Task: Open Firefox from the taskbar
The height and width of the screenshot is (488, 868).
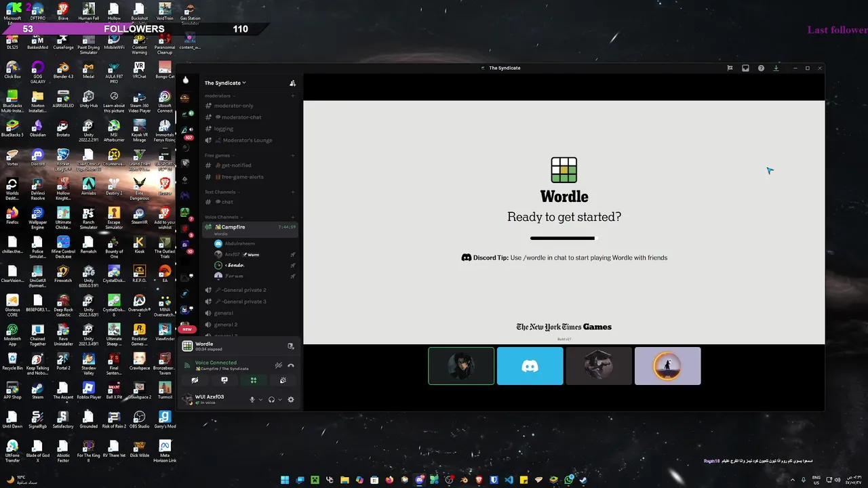Action: tap(389, 480)
